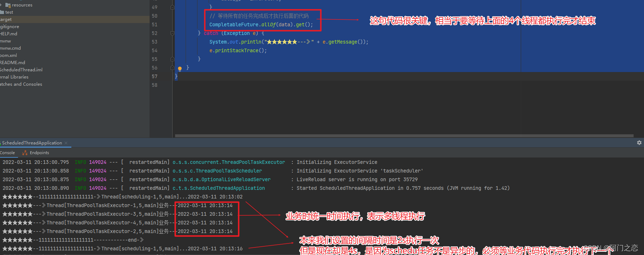Viewport: 644px width, 255px height.
Task: Toggle the fold marker at line 56
Action: [x=172, y=68]
